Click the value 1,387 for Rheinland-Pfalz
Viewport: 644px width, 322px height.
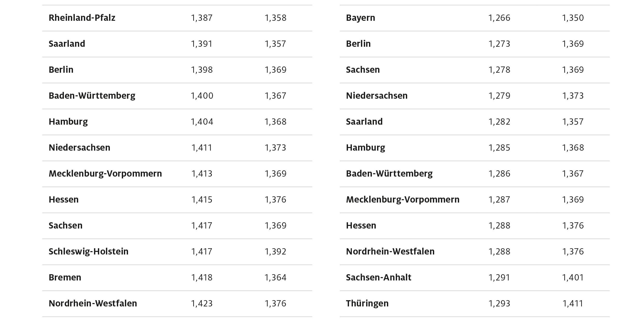tap(202, 18)
